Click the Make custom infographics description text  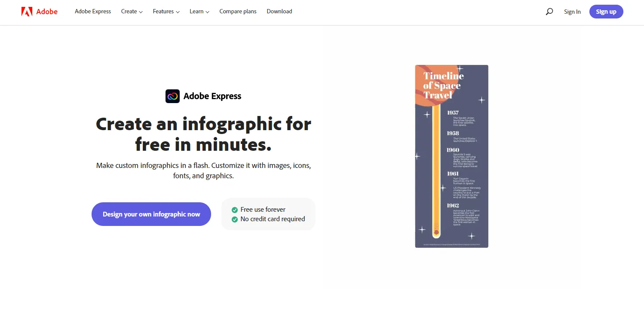click(x=203, y=171)
